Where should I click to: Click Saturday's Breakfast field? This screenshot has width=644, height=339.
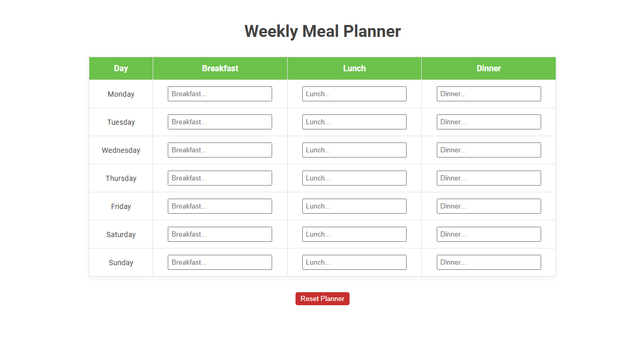(x=220, y=234)
